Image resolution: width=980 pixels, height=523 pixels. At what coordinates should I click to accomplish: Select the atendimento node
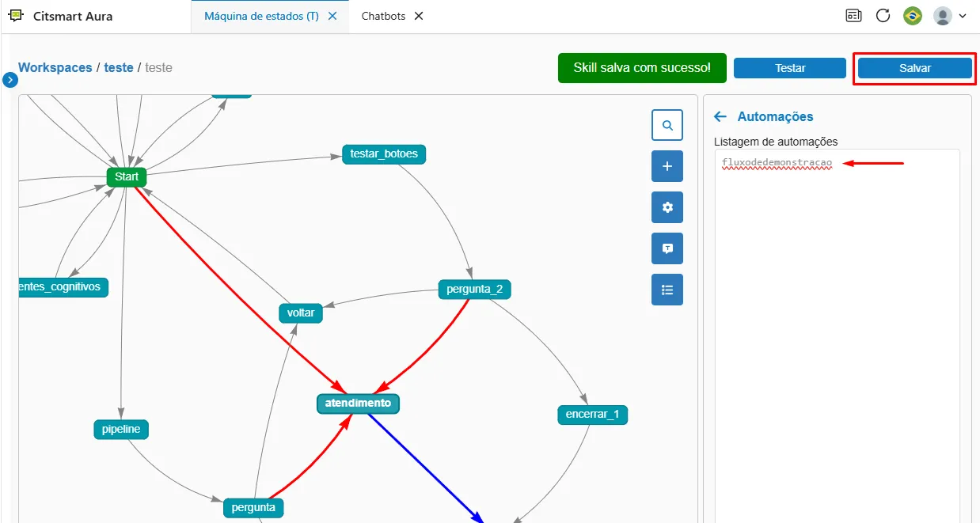[x=358, y=403]
